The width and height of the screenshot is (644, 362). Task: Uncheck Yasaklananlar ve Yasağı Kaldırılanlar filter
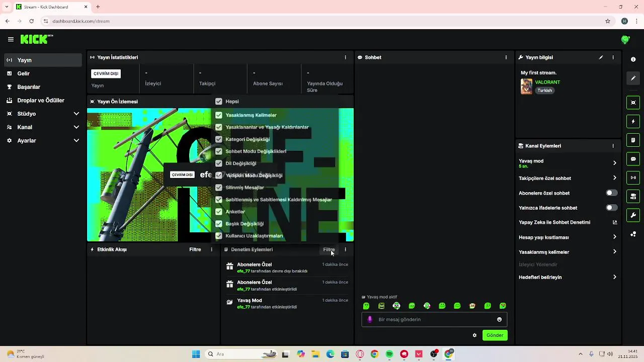click(x=218, y=127)
